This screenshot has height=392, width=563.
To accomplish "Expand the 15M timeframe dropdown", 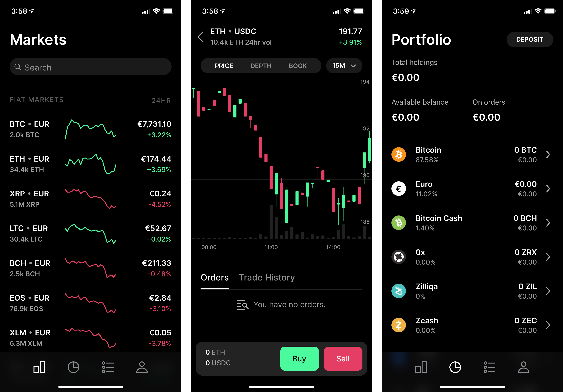I will [x=344, y=66].
